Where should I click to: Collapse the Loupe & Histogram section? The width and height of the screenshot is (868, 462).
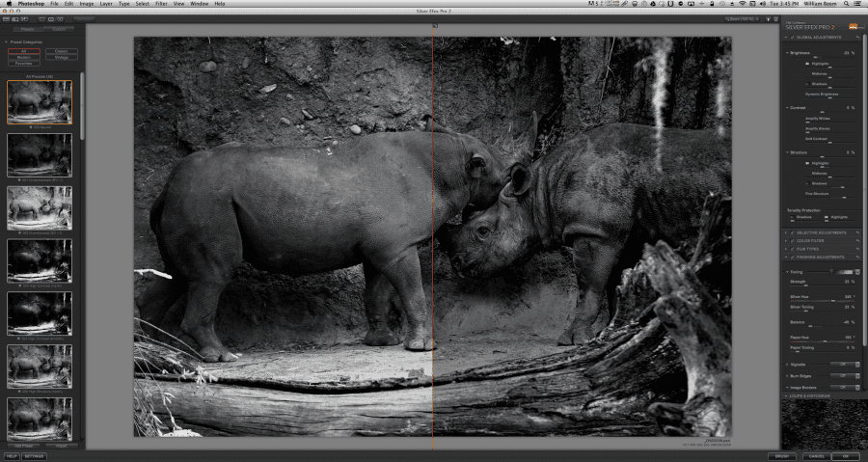point(786,396)
